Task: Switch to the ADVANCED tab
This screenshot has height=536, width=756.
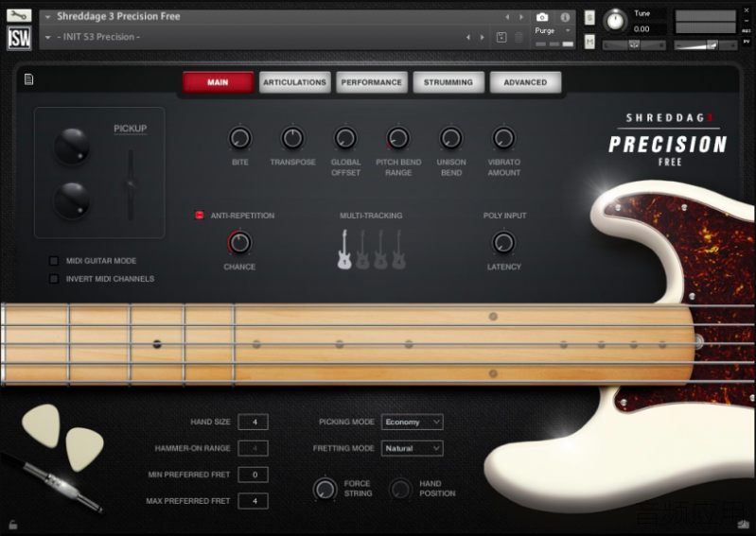Action: tap(525, 82)
